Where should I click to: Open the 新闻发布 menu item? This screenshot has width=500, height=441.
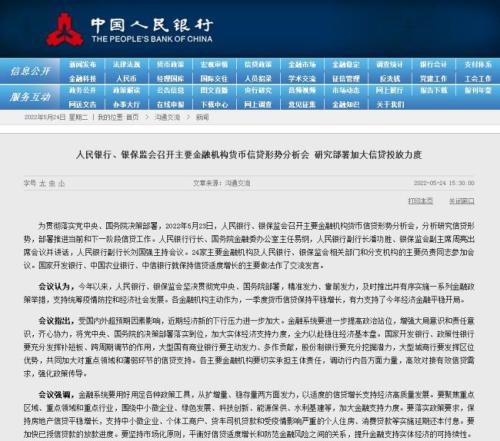(82, 65)
